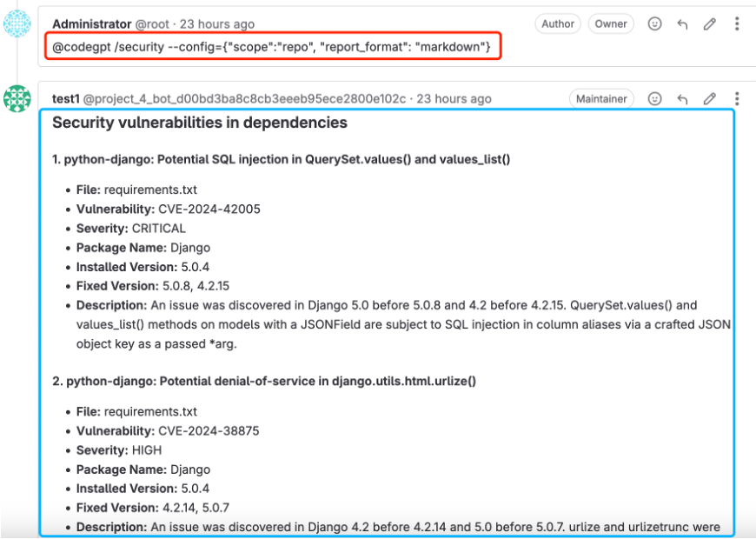Edit test1's comment with pencil icon
The height and width of the screenshot is (539, 756).
(710, 99)
